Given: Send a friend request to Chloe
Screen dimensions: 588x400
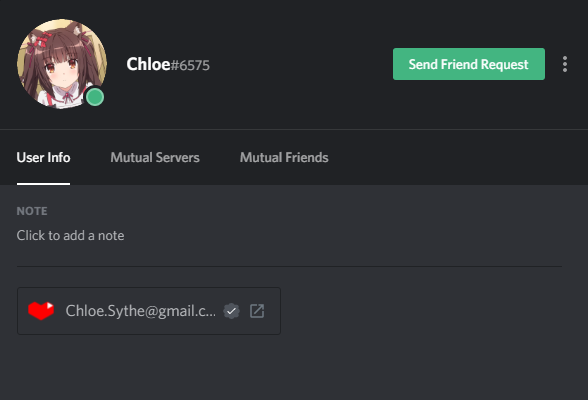Looking at the screenshot, I should click(x=469, y=64).
